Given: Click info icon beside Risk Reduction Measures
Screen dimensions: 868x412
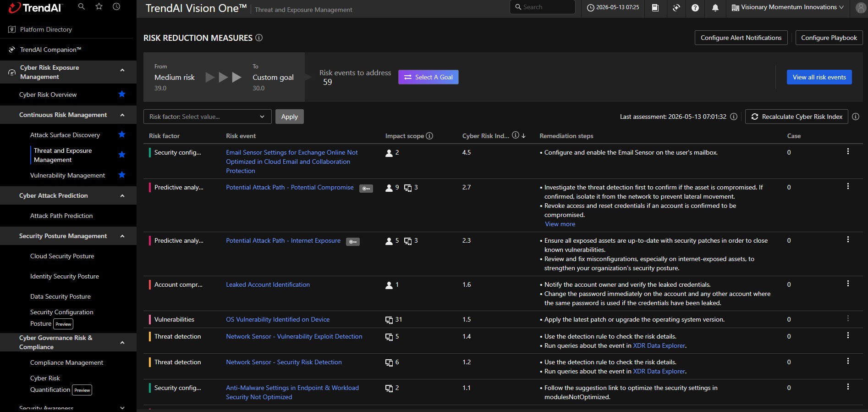Looking at the screenshot, I should click(259, 38).
